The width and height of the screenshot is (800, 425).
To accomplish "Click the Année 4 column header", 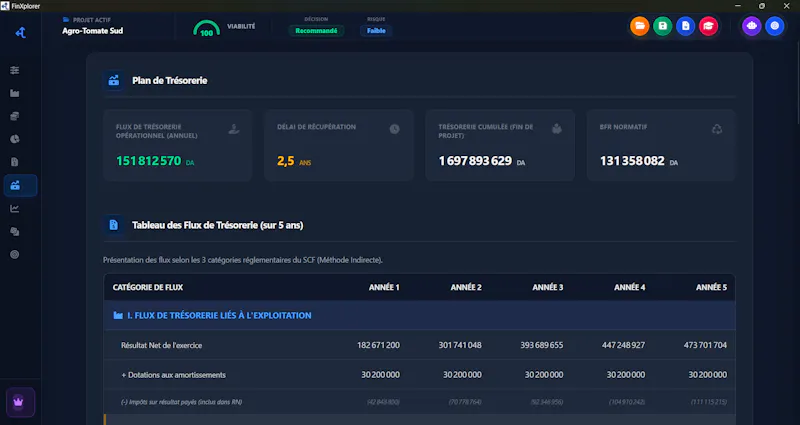I will pyautogui.click(x=630, y=287).
